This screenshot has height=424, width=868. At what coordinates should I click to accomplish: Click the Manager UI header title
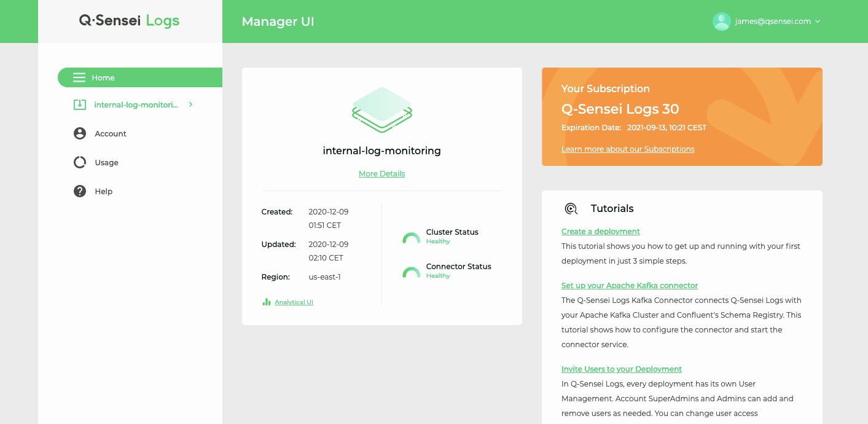coord(278,22)
